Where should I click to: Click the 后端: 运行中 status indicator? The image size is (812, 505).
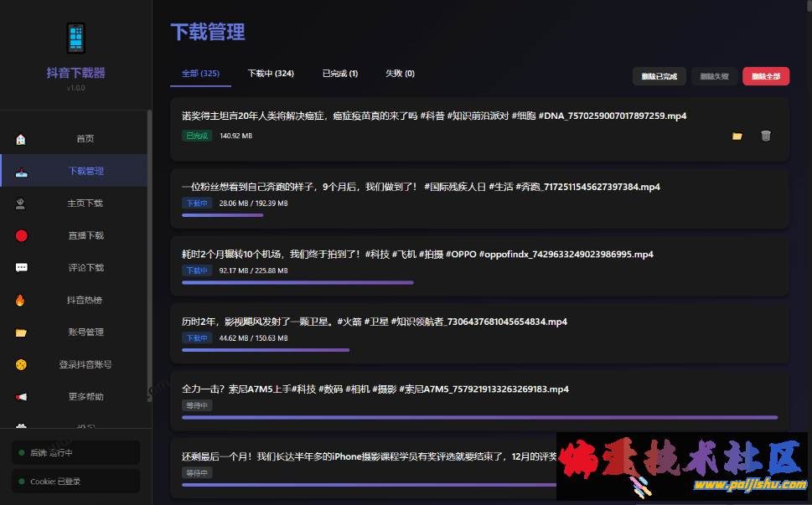tap(75, 452)
